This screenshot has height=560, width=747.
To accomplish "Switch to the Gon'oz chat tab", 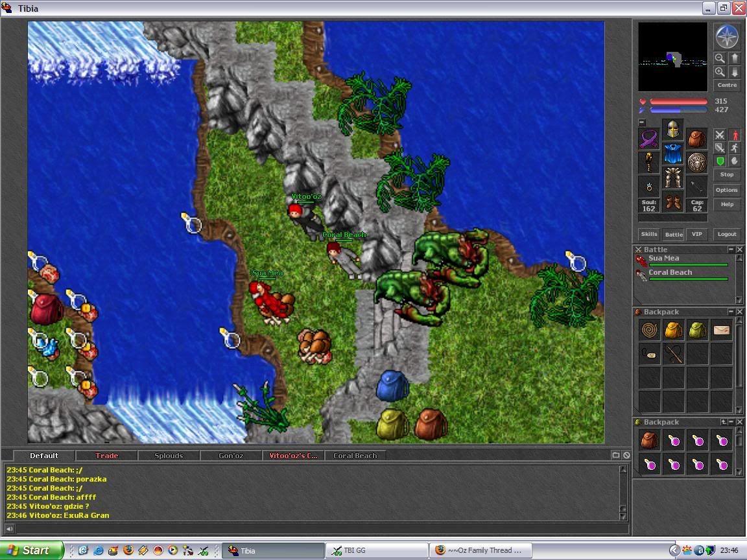I will coord(231,456).
